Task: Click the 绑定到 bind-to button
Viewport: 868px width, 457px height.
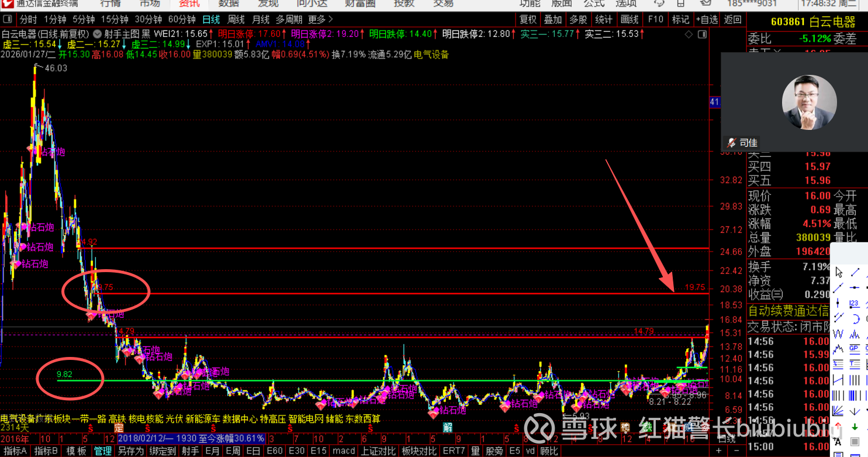Action: (162, 451)
